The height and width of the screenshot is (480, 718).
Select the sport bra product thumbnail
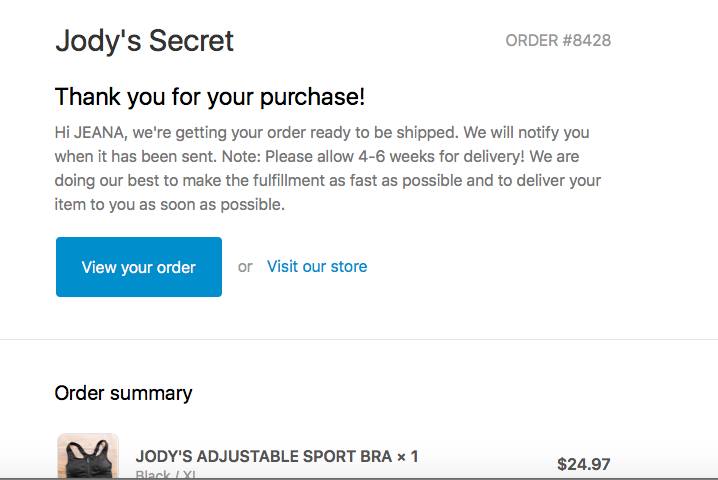click(x=88, y=456)
